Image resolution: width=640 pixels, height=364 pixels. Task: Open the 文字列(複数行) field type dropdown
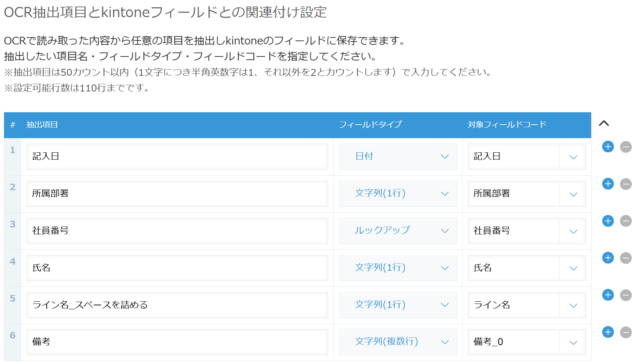point(398,342)
